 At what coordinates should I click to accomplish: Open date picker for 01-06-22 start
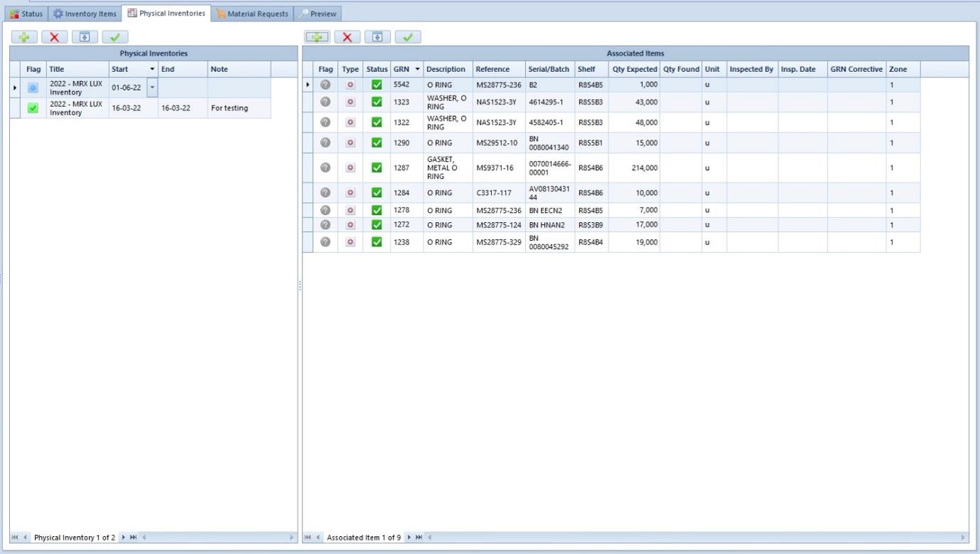click(152, 88)
